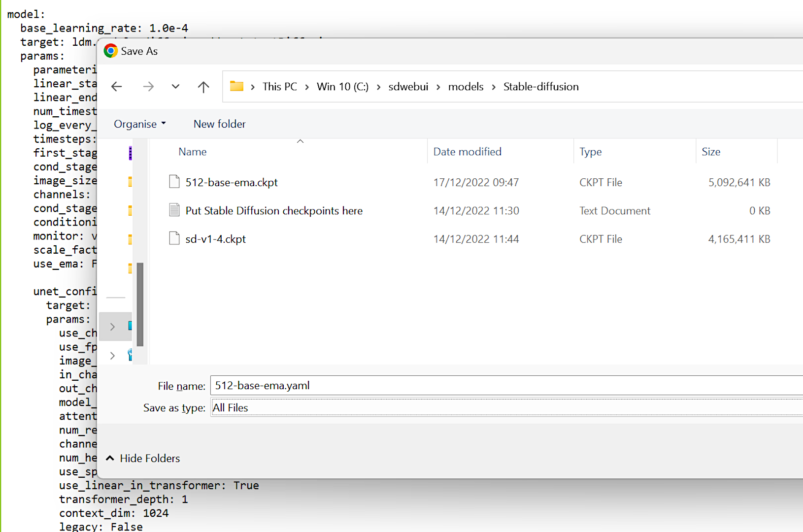
Task: Click file icon of sd-v1-4.ckpt
Action: click(x=174, y=238)
